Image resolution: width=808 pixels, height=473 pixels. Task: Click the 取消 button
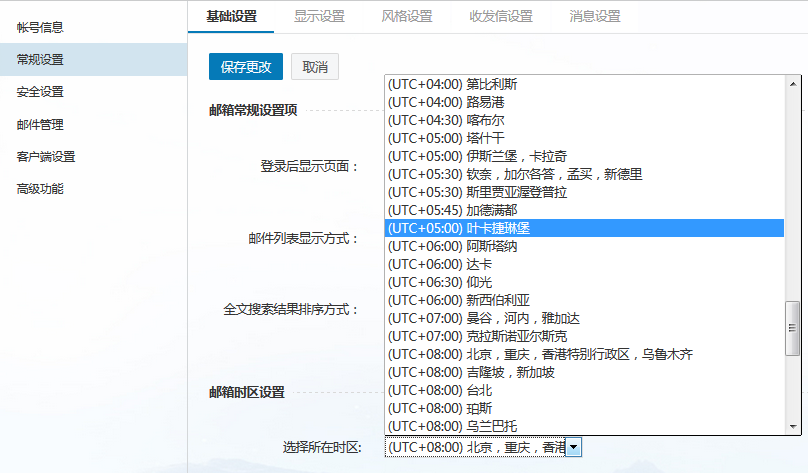coord(315,67)
